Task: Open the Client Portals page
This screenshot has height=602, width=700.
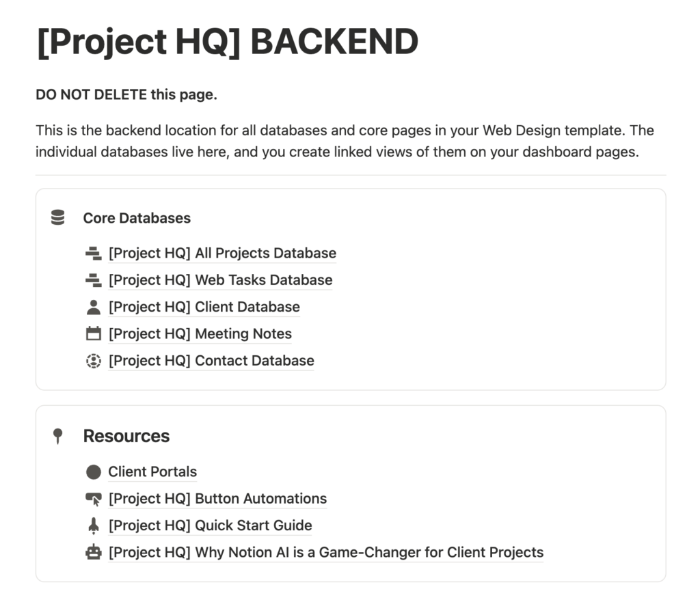Action: [152, 471]
